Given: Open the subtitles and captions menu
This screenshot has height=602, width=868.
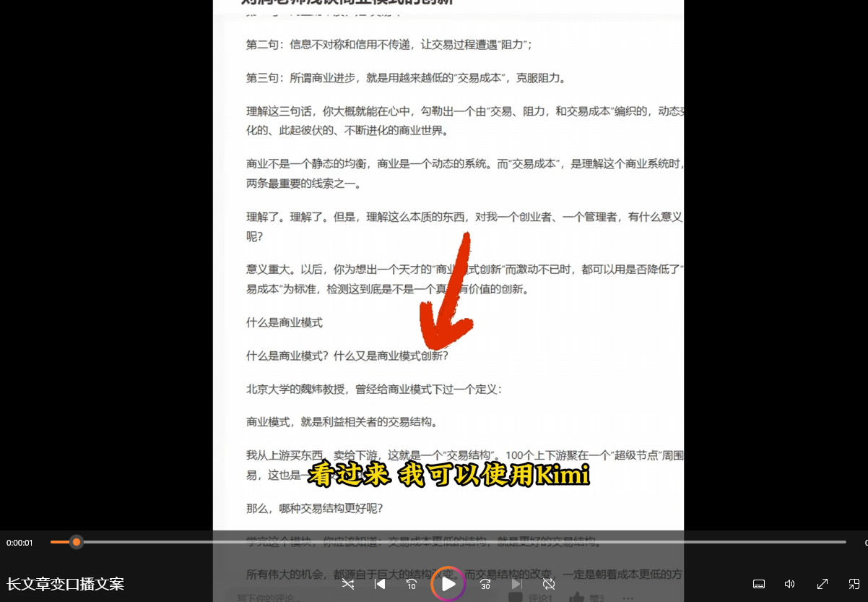Looking at the screenshot, I should [759, 584].
